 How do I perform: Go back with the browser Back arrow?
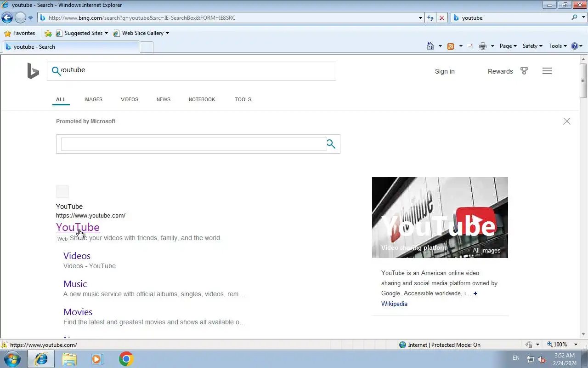pos(7,18)
